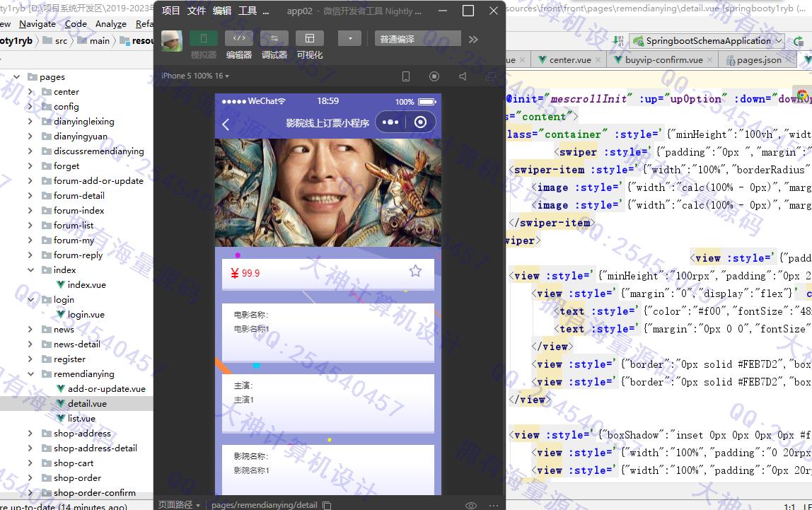Click the eye preview icon in bottom bar
812x510 pixels.
471,505
